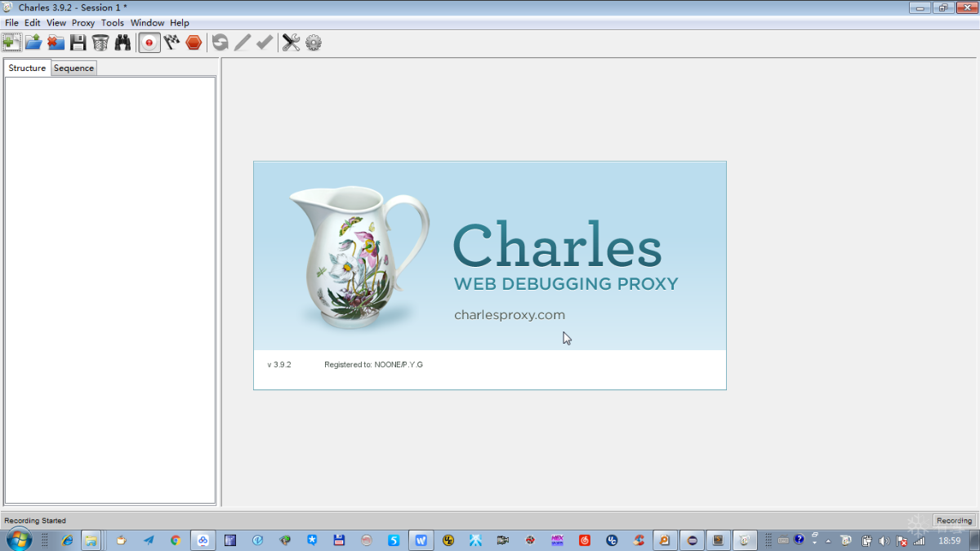Open the File menu
The width and height of the screenshot is (980, 551).
tap(11, 23)
